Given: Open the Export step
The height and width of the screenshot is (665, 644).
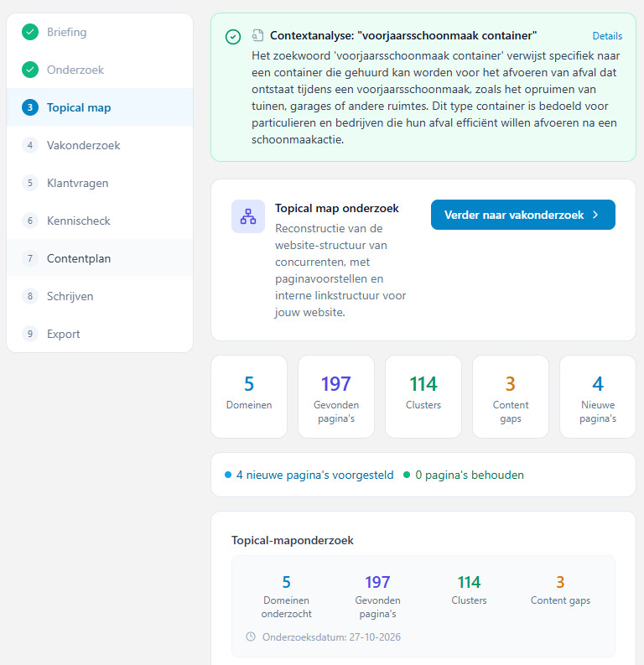Looking at the screenshot, I should click(100, 334).
